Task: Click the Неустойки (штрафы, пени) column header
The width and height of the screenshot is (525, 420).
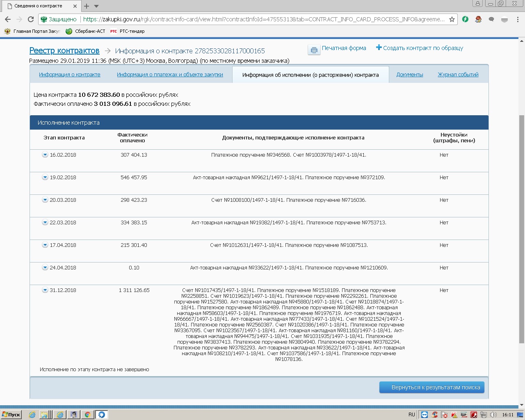Action: 454,137
